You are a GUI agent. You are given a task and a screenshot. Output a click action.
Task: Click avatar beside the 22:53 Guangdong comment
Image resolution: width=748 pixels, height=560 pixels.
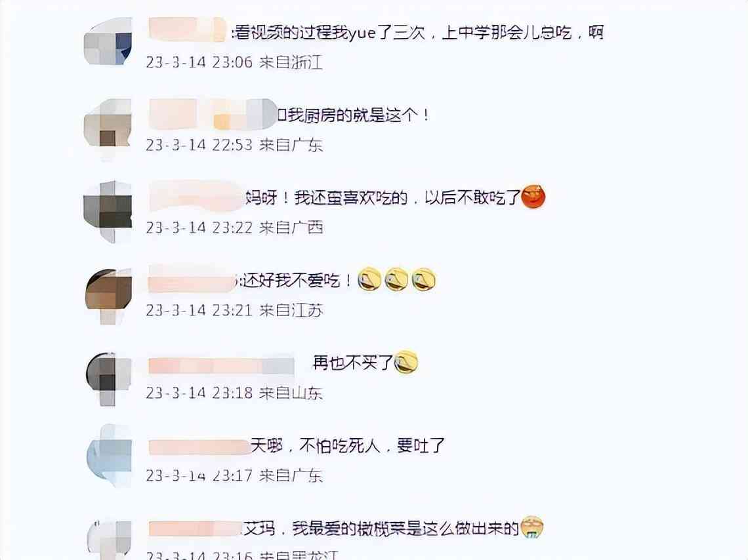point(108,125)
